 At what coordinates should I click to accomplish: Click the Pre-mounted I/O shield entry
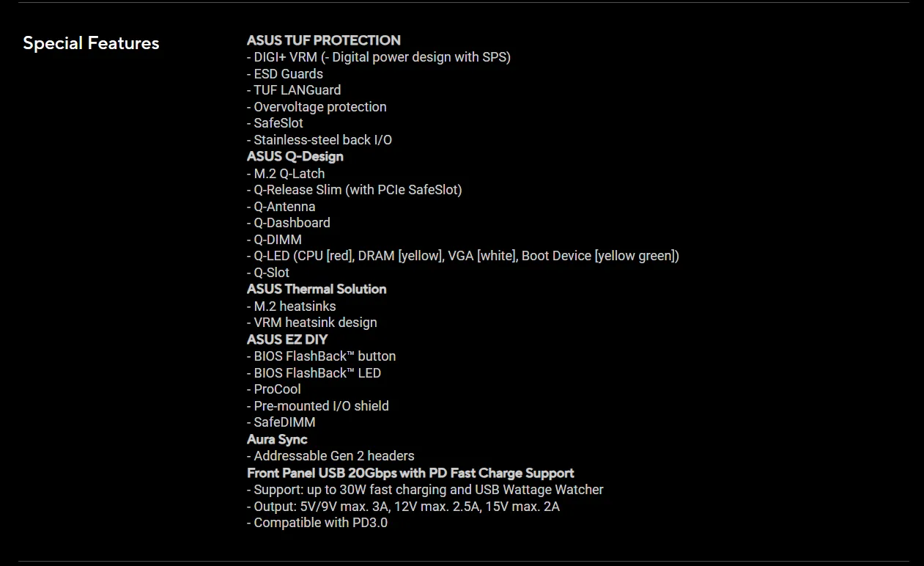click(x=318, y=406)
